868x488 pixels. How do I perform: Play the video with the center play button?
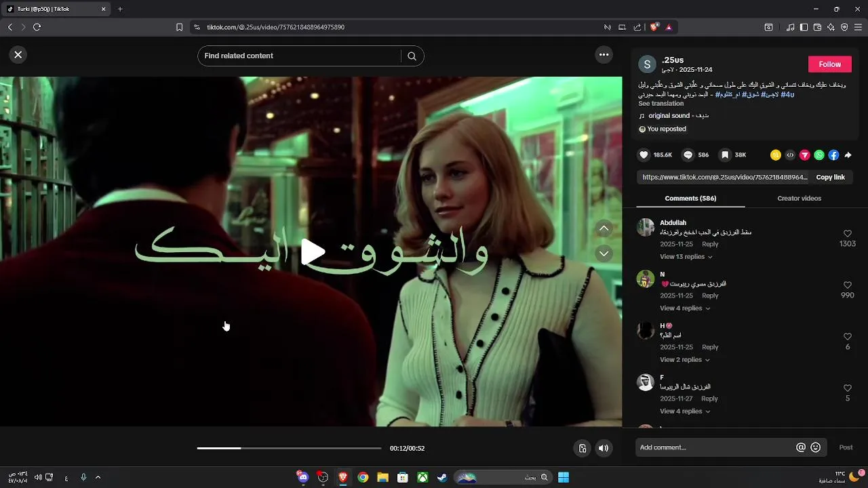pyautogui.click(x=313, y=252)
